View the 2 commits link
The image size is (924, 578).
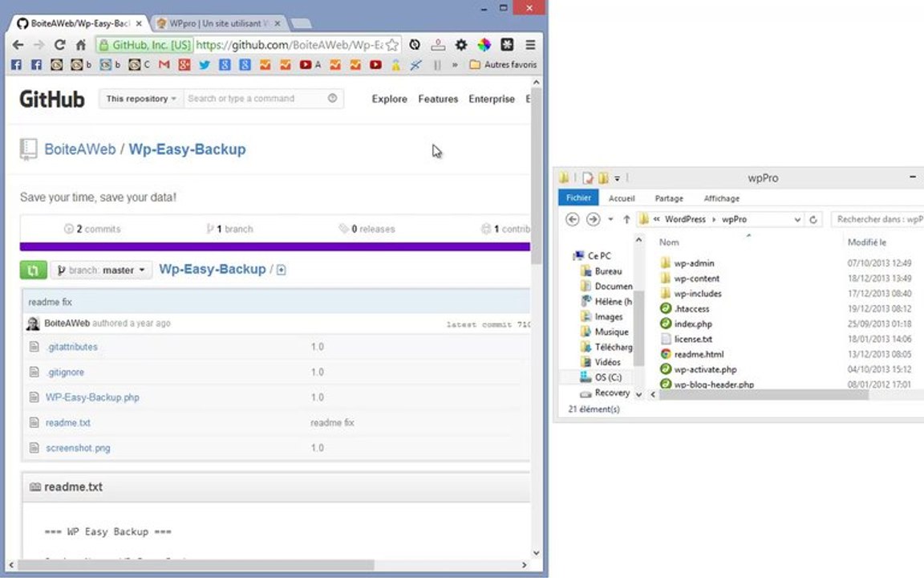pos(92,229)
